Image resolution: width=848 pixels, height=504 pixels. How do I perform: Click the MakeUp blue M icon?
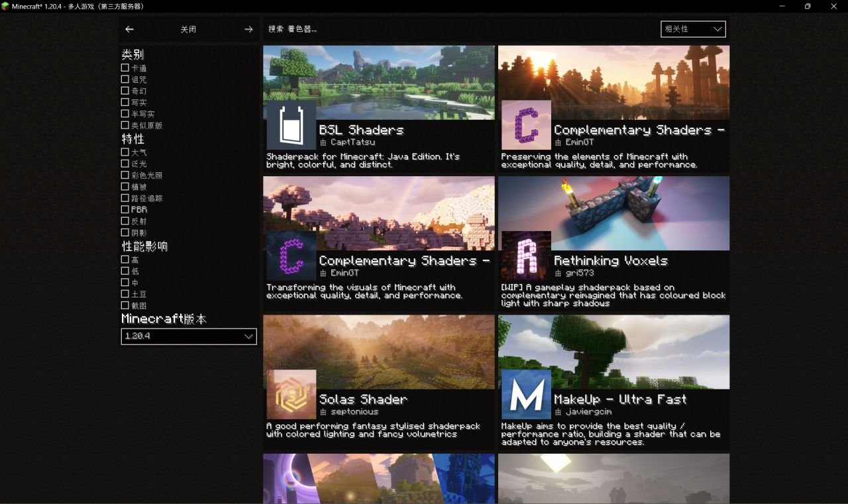(526, 394)
